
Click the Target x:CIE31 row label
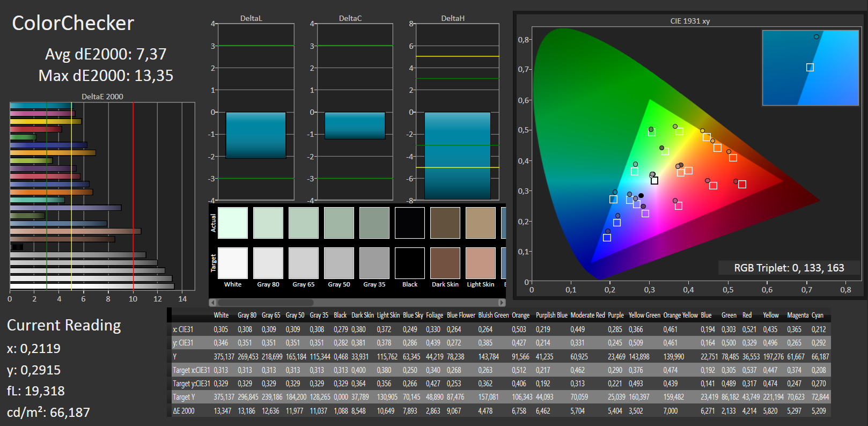tap(192, 370)
